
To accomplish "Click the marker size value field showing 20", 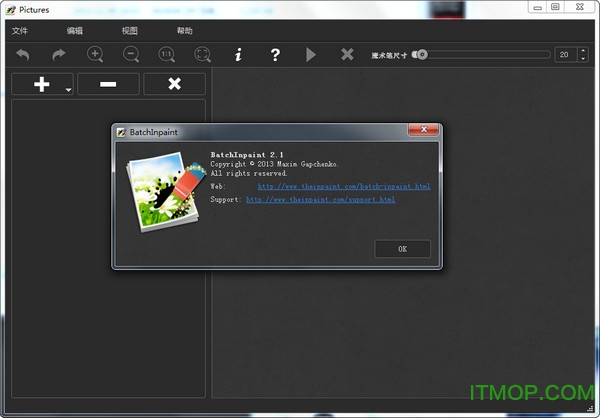I will pyautogui.click(x=566, y=55).
